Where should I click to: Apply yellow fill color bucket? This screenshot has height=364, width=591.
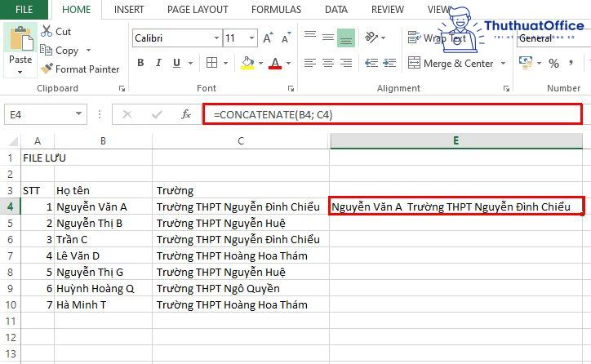247,63
